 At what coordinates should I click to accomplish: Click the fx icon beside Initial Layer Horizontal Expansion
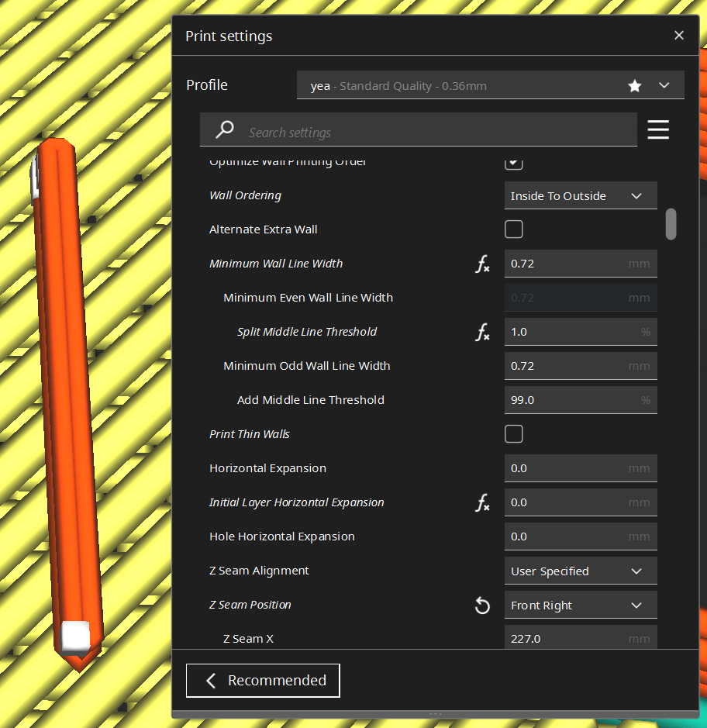pos(482,502)
